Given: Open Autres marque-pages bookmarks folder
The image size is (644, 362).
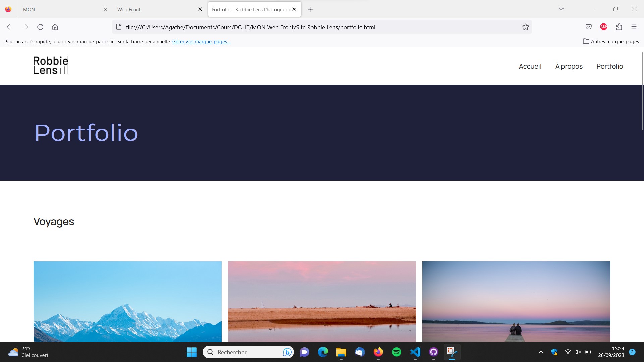Looking at the screenshot, I should pyautogui.click(x=611, y=41).
